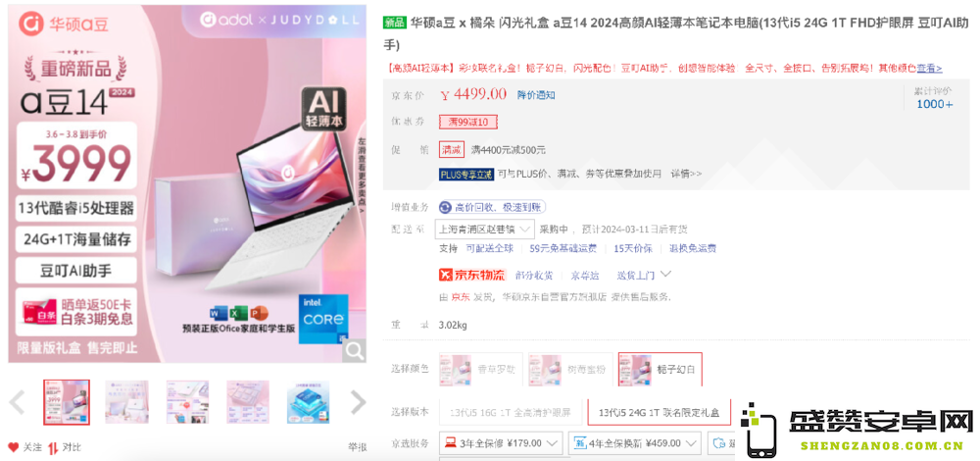This screenshot has height=461, width=980.
Task: Click the 高价回收 recycle service icon
Action: click(x=445, y=207)
